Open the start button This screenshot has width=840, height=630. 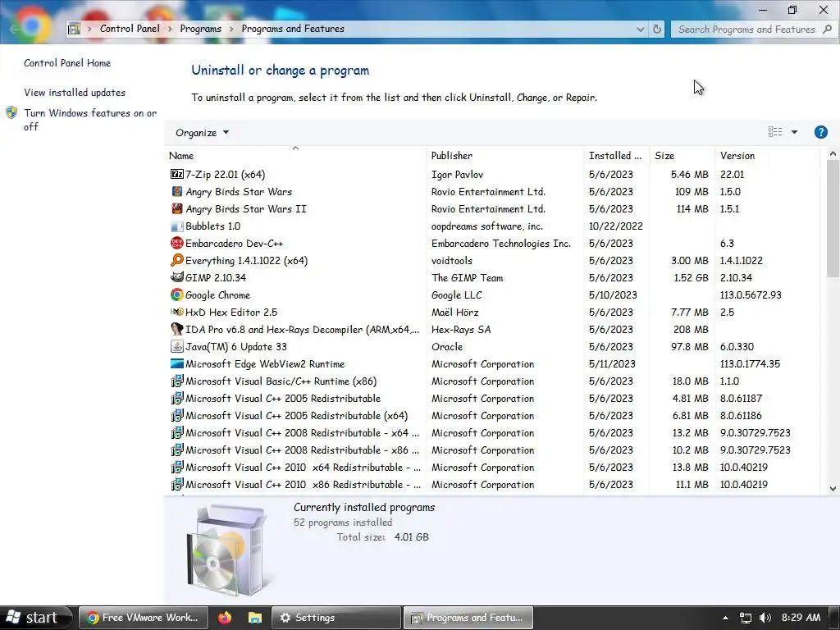click(x=35, y=618)
